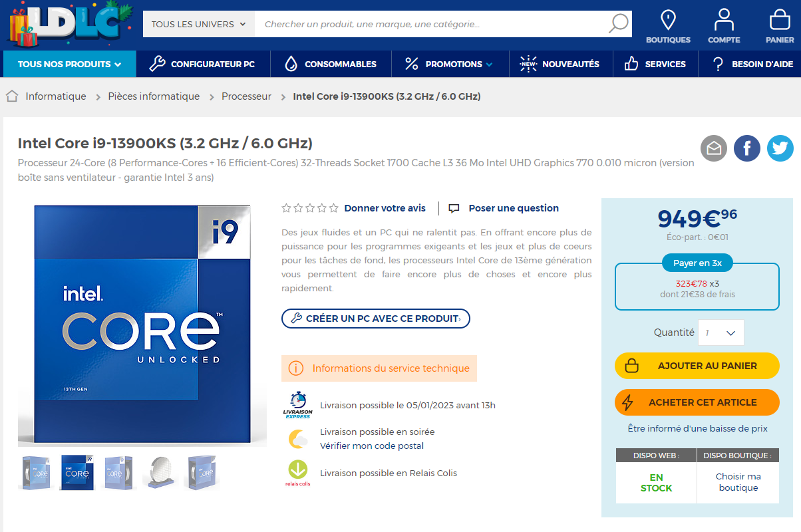Click the magnifying glass search icon

[618, 24]
